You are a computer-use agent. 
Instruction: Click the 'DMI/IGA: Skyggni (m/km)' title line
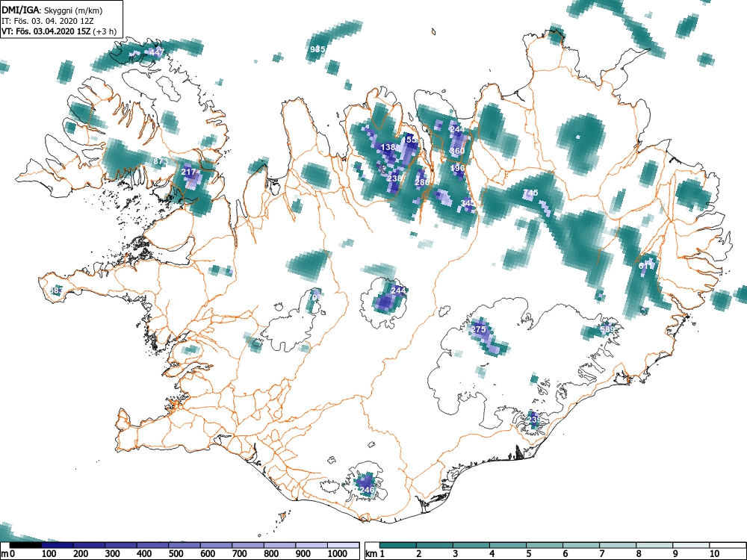52,10
